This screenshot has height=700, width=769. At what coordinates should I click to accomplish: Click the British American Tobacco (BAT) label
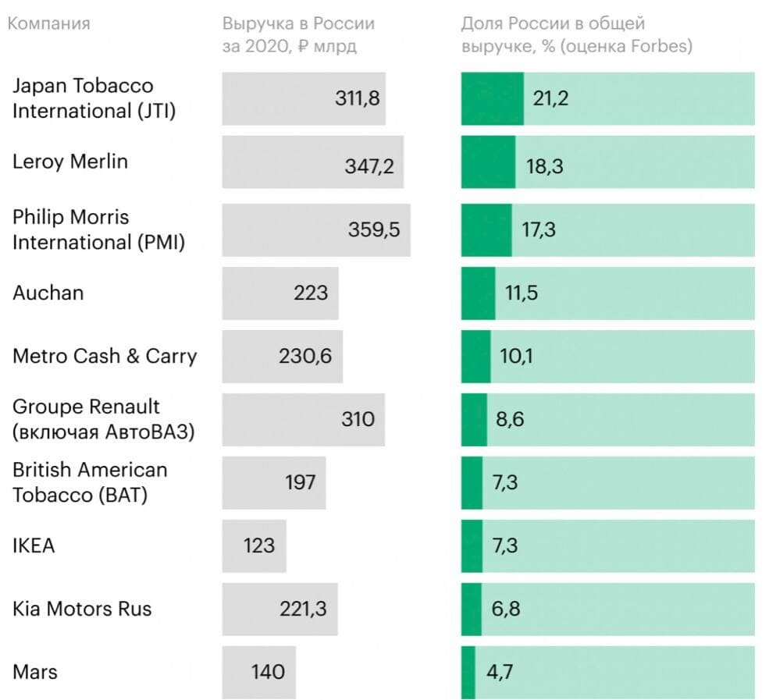[90, 482]
